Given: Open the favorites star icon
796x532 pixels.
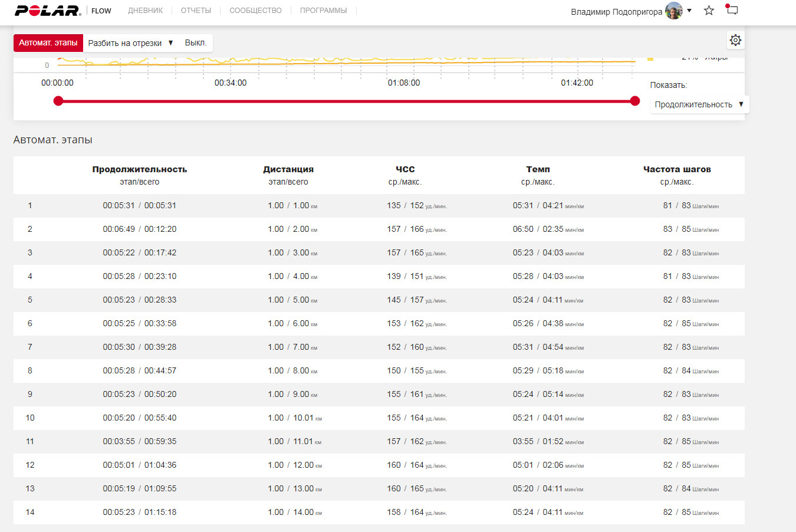Looking at the screenshot, I should point(709,11).
